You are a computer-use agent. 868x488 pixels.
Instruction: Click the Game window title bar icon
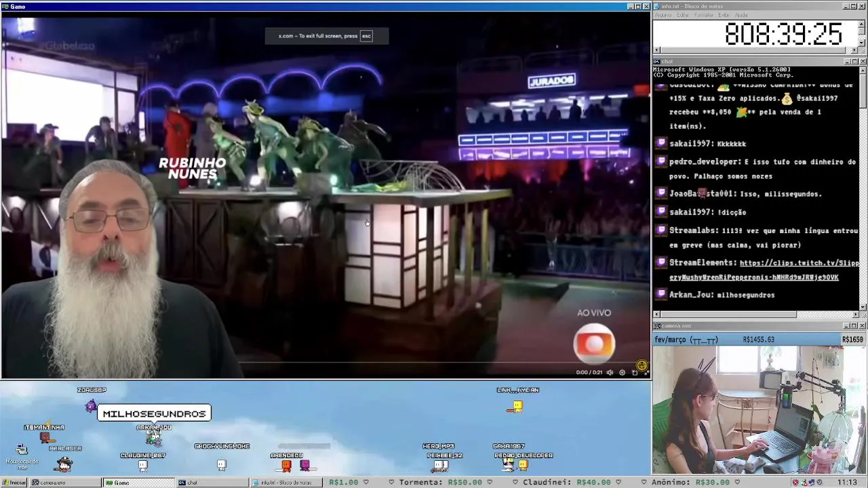coord(5,6)
